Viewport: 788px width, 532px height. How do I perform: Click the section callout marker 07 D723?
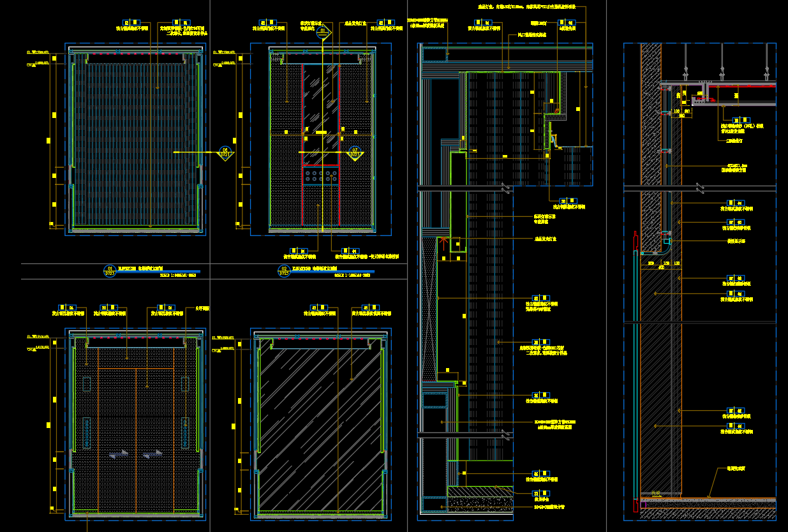tap(355, 152)
